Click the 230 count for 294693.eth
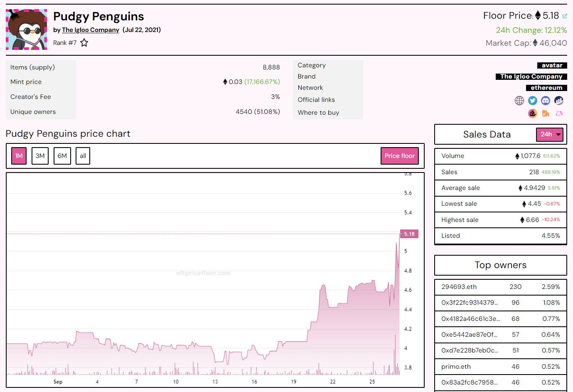 (x=516, y=287)
